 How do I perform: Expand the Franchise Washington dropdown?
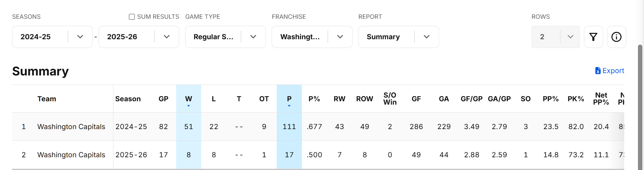340,37
